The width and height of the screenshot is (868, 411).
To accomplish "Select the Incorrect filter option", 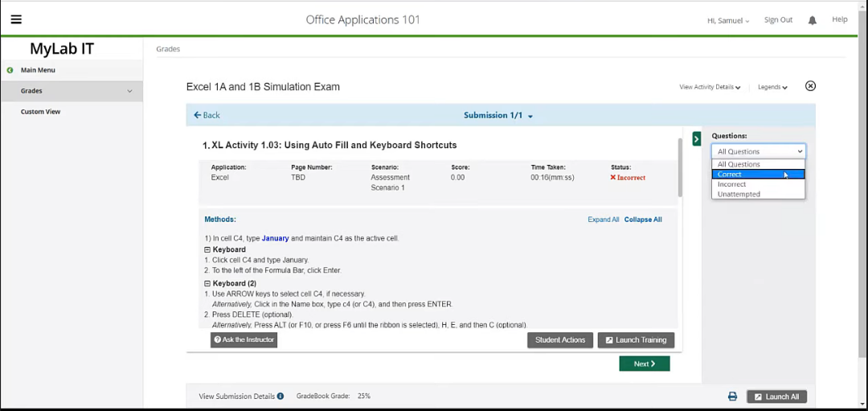I will coord(759,184).
